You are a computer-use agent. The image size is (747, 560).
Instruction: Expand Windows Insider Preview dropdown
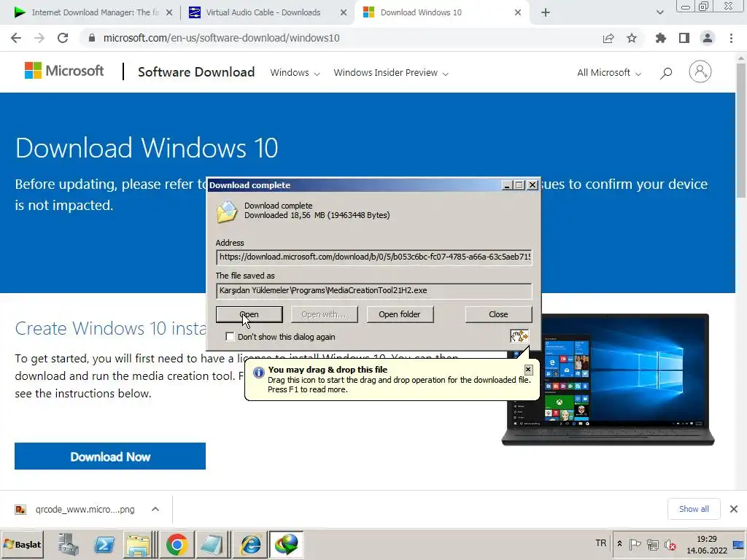391,73
